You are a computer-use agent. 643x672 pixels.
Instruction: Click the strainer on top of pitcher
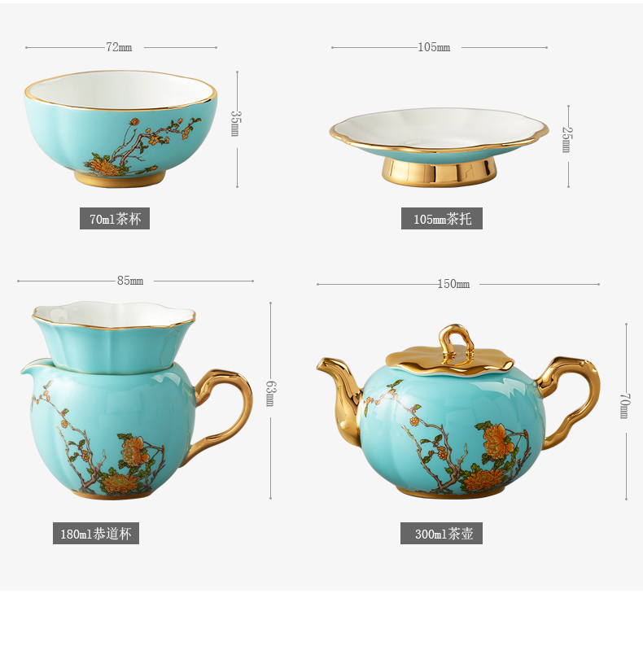(x=114, y=336)
